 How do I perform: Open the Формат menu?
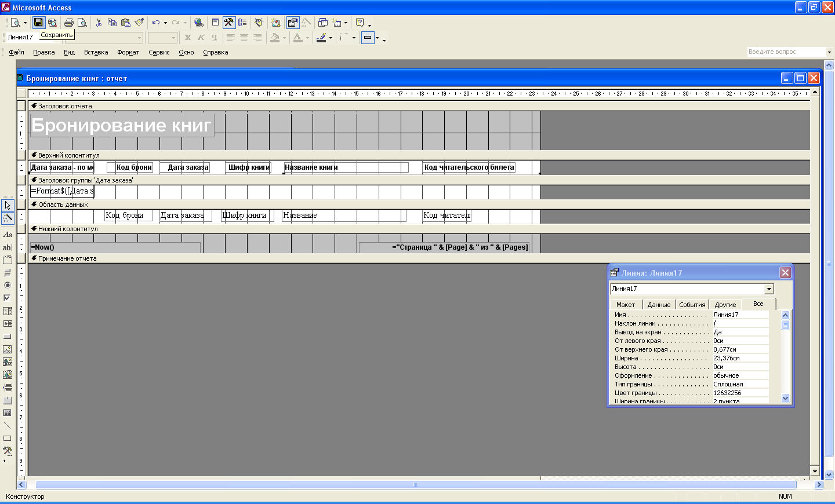pos(128,52)
